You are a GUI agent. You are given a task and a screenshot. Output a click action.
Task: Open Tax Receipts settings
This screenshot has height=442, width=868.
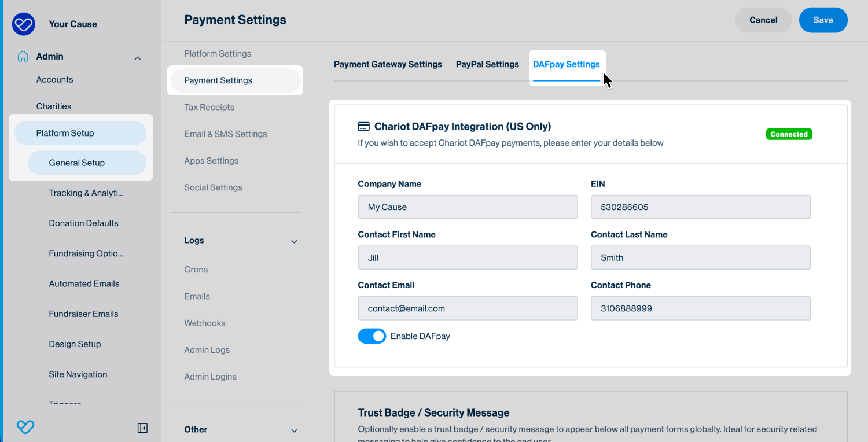(x=209, y=108)
